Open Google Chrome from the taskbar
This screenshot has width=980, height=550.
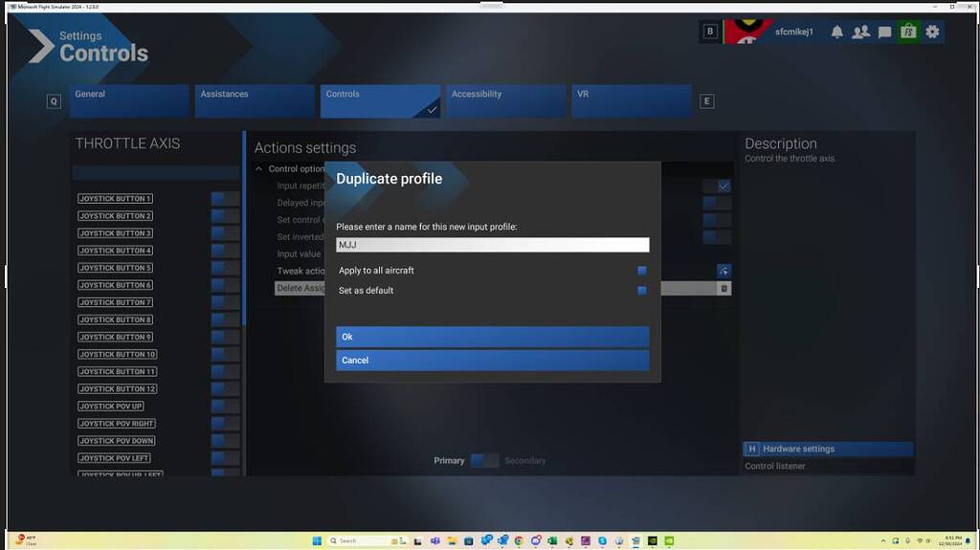click(x=519, y=540)
